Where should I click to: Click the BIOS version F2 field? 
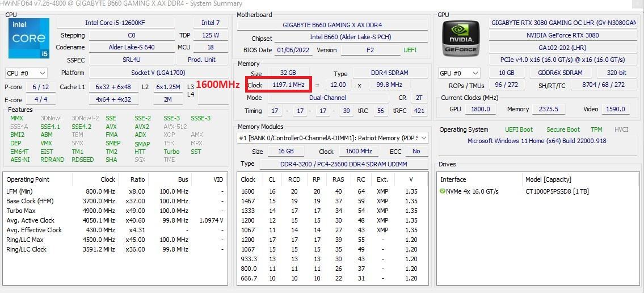(x=371, y=50)
